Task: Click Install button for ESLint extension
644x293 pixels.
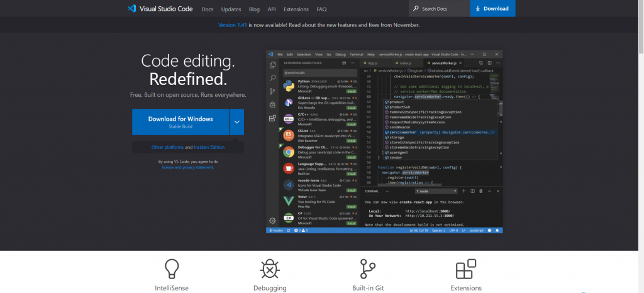Action: 351,141
